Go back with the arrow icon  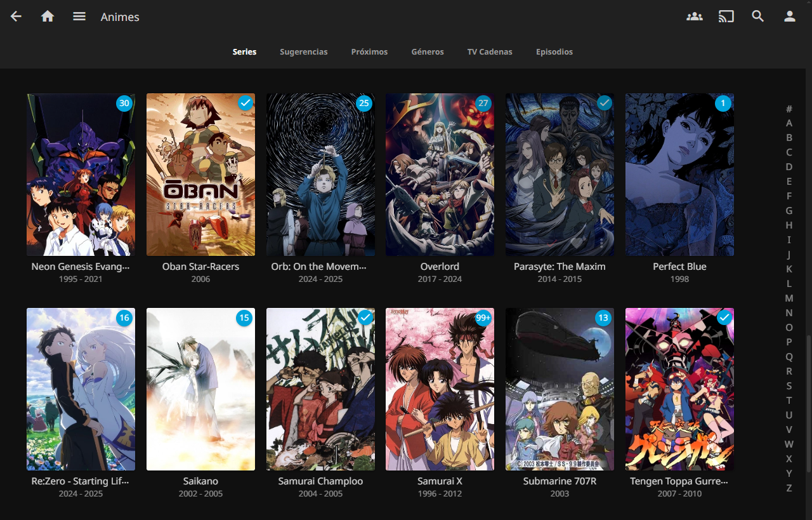[x=16, y=17]
